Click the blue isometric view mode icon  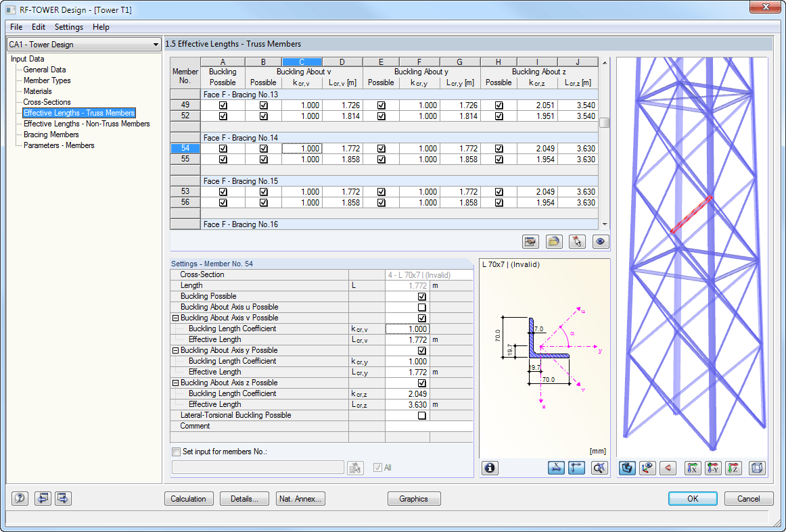click(627, 468)
